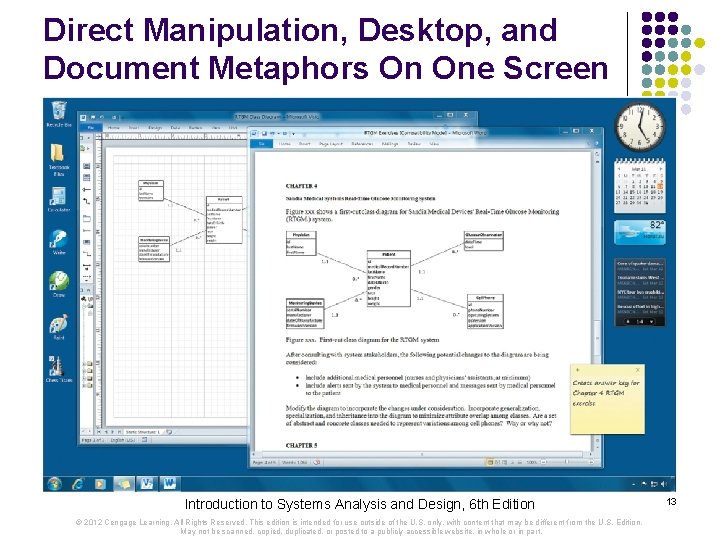Open the Mailings tab in Word

390,144
